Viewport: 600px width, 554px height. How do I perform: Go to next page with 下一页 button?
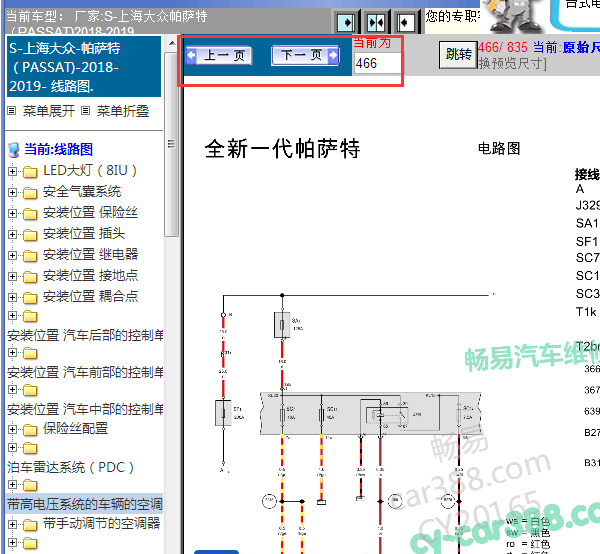[x=305, y=55]
